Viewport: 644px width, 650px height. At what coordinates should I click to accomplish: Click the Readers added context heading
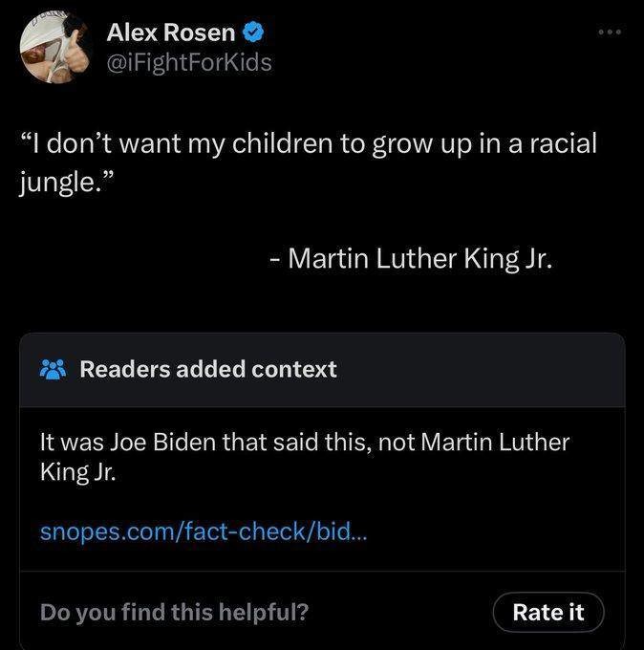(x=207, y=370)
